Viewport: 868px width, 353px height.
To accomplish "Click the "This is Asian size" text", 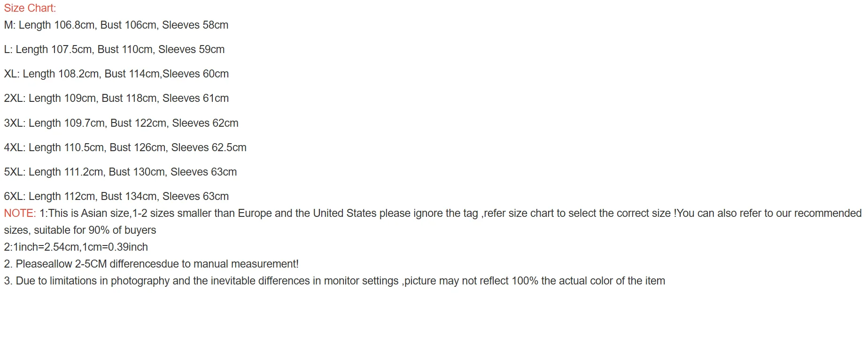I will (89, 213).
